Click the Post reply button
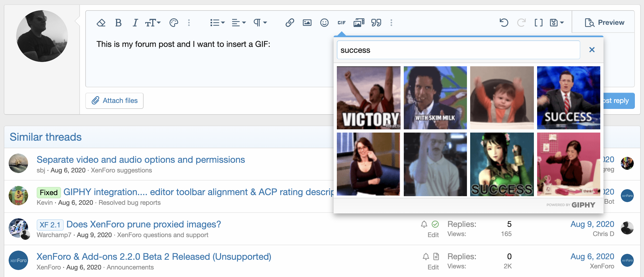 tap(619, 101)
